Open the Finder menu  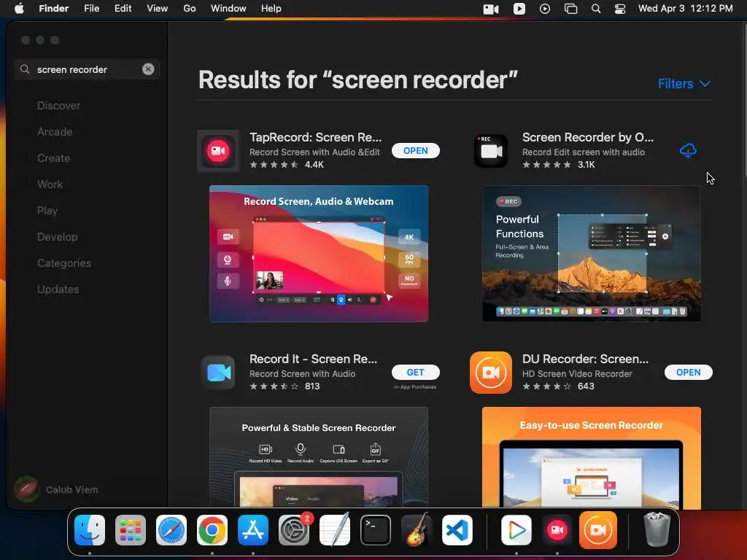point(54,9)
